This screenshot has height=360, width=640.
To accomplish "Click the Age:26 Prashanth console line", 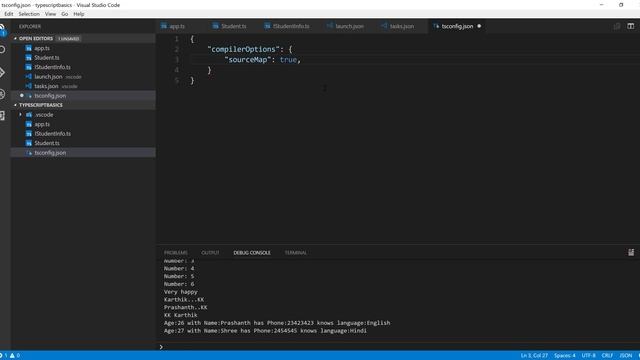I will tap(277, 323).
